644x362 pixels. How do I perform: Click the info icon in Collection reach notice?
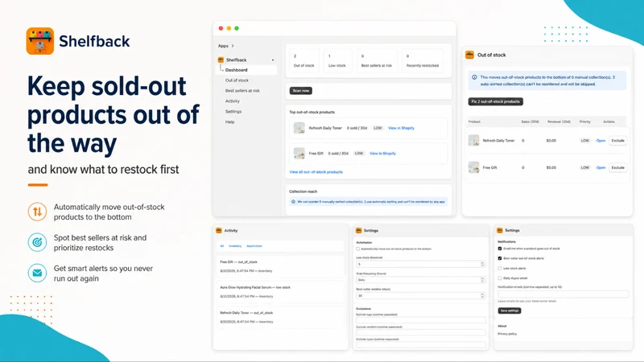click(293, 202)
